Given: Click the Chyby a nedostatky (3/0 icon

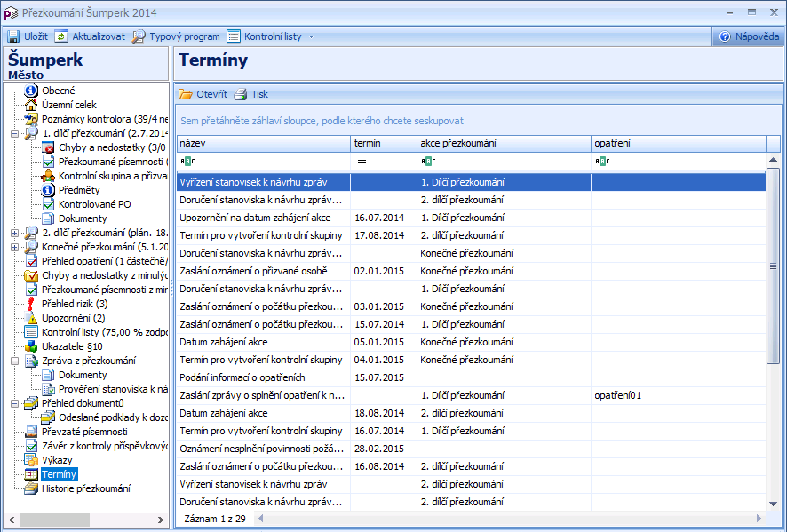Looking at the screenshot, I should click(x=48, y=147).
